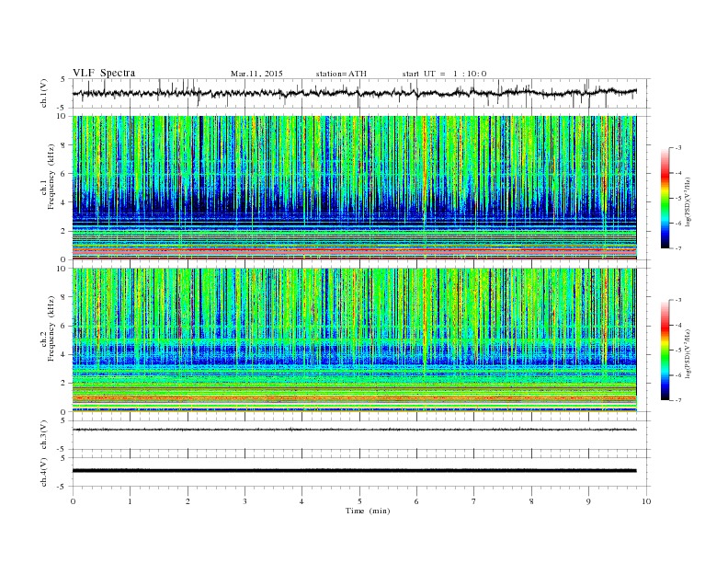The image size is (728, 563).
Task: Click the VLF Spectra title text
Action: click(104, 73)
